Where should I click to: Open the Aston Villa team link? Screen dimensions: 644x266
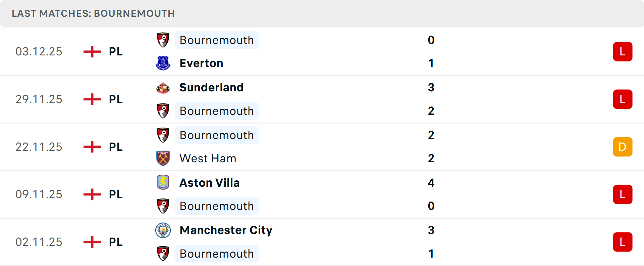tap(209, 183)
